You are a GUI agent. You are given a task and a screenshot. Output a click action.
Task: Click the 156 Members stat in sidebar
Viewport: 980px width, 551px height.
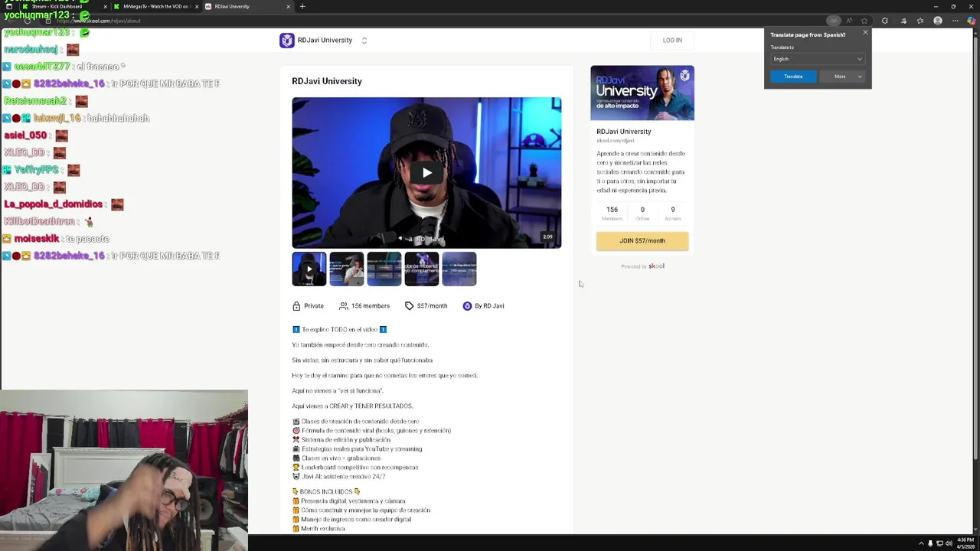pyautogui.click(x=612, y=213)
